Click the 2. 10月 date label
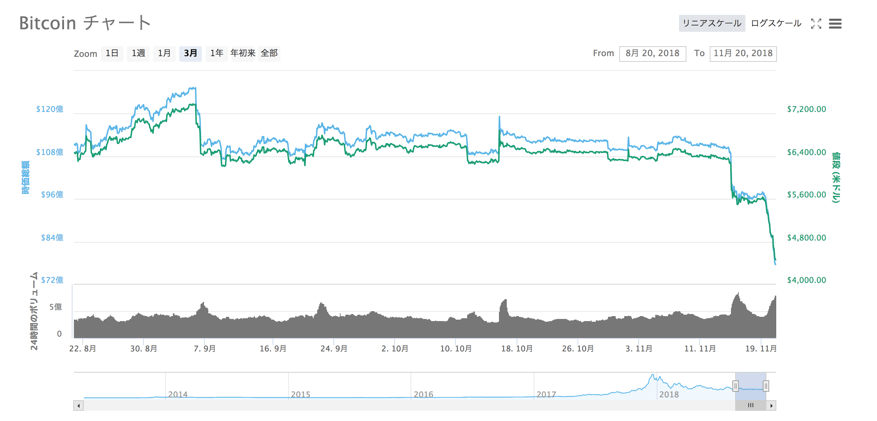 397,348
